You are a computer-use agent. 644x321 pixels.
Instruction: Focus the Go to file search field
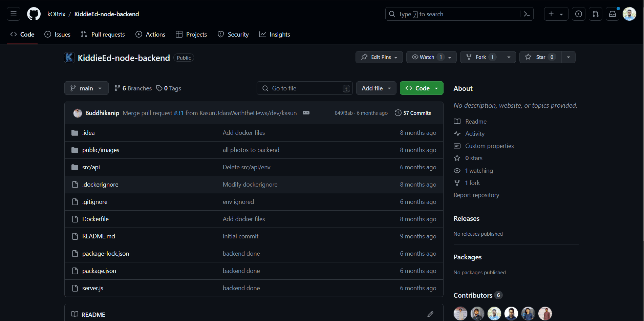tap(305, 88)
